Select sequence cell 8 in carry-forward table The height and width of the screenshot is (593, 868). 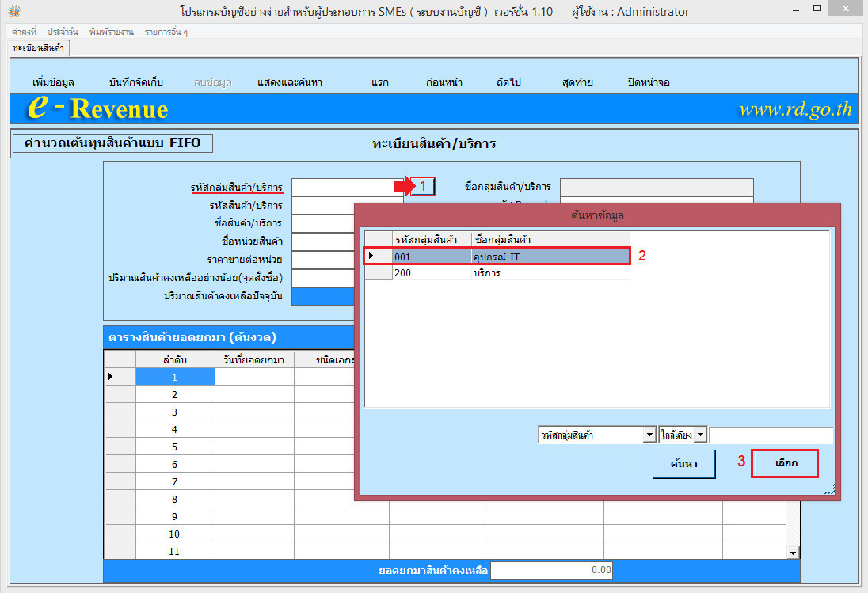point(175,499)
